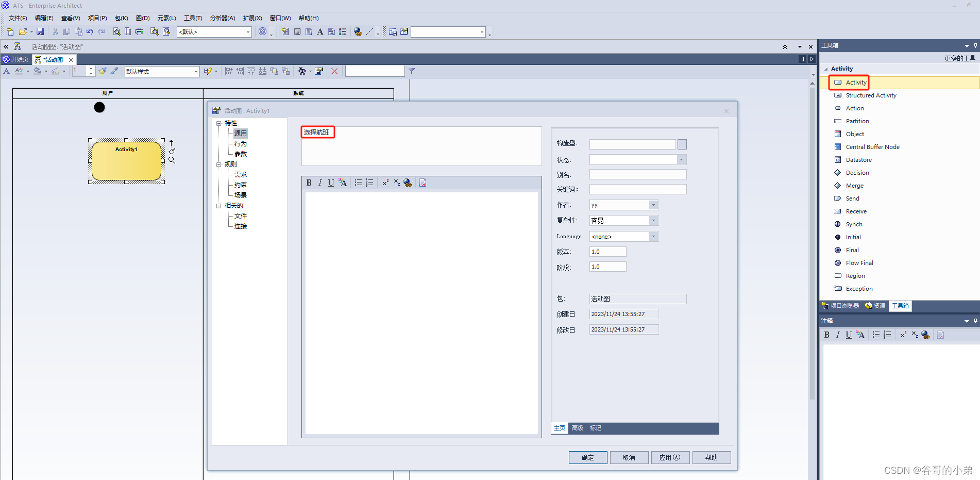The width and height of the screenshot is (980, 480).
Task: Click the Print icon in main toolbar
Action: pyautogui.click(x=139, y=31)
